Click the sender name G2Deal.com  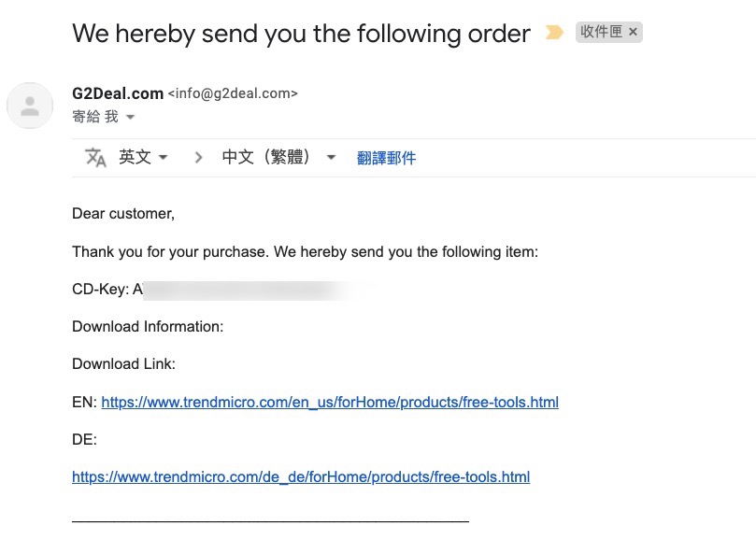(117, 93)
